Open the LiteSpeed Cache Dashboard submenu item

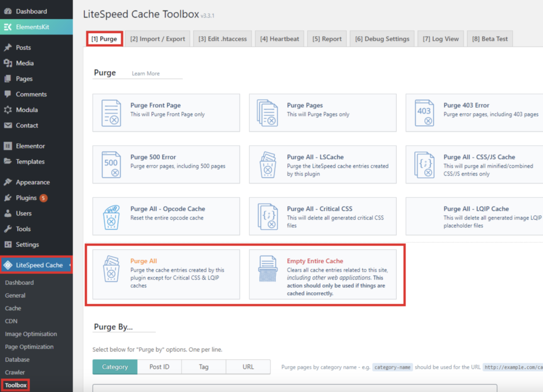(20, 283)
